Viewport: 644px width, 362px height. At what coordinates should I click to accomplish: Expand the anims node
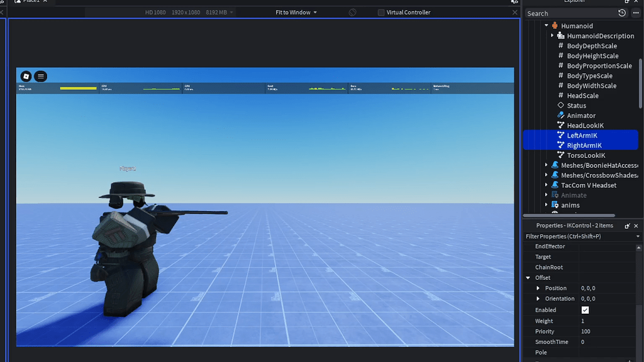547,205
